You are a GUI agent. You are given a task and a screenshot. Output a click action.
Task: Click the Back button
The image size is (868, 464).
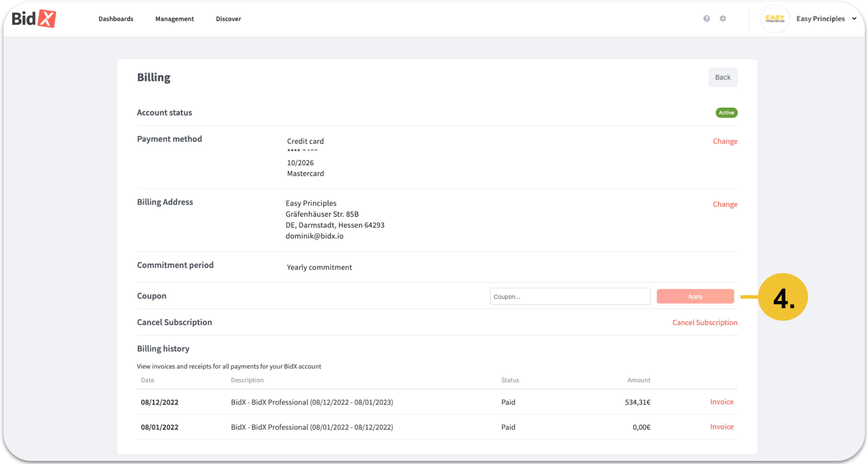[723, 77]
